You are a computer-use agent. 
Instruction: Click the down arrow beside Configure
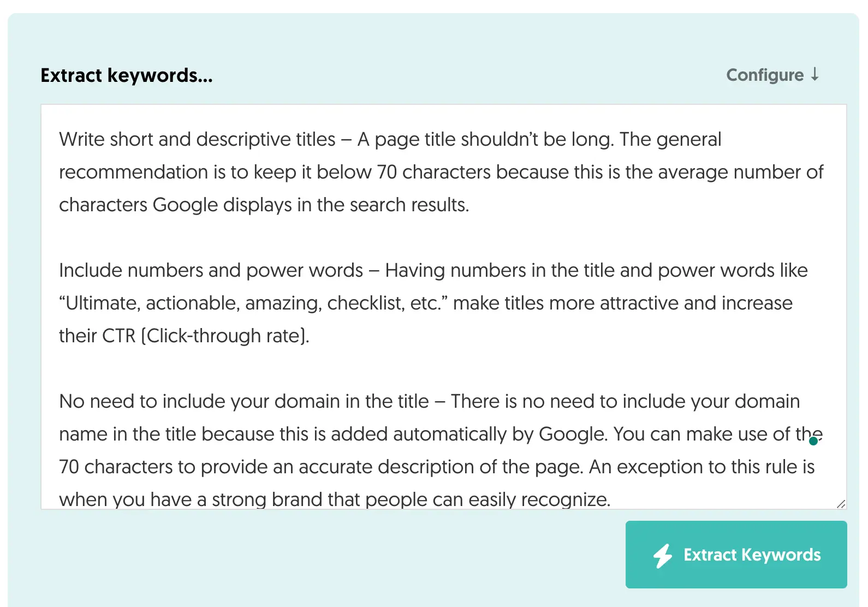815,74
